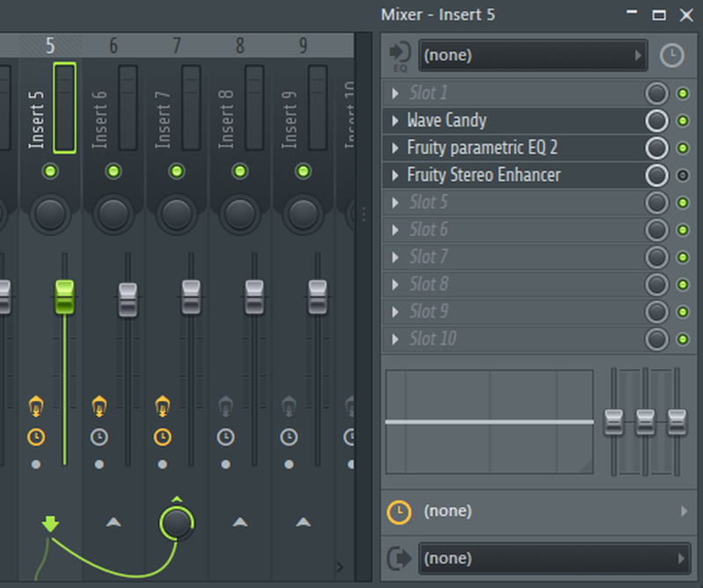Toggle Slot 1 enable LED
Image resolution: width=703 pixels, height=588 pixels.
pos(683,93)
